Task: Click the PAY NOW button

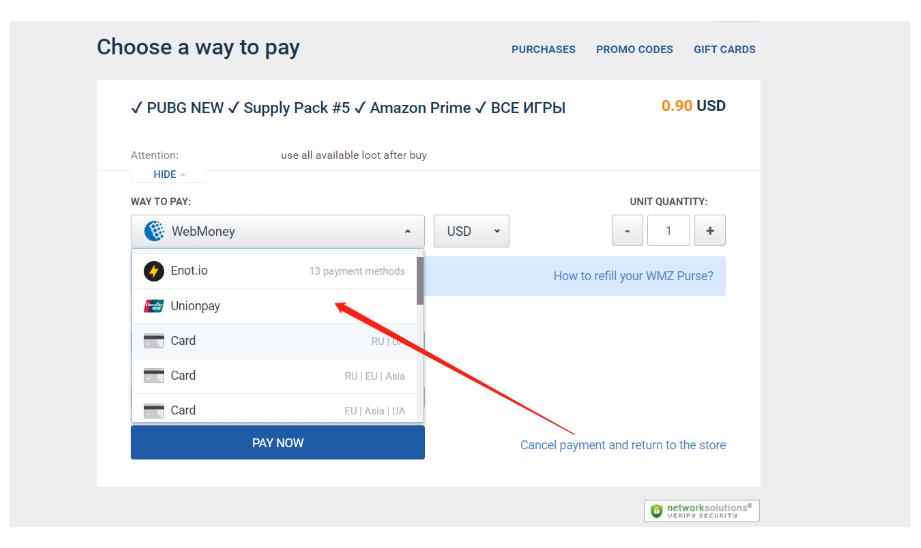Action: coord(278,443)
